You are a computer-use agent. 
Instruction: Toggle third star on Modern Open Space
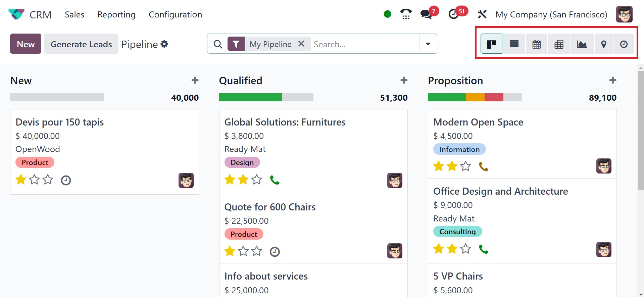(465, 166)
